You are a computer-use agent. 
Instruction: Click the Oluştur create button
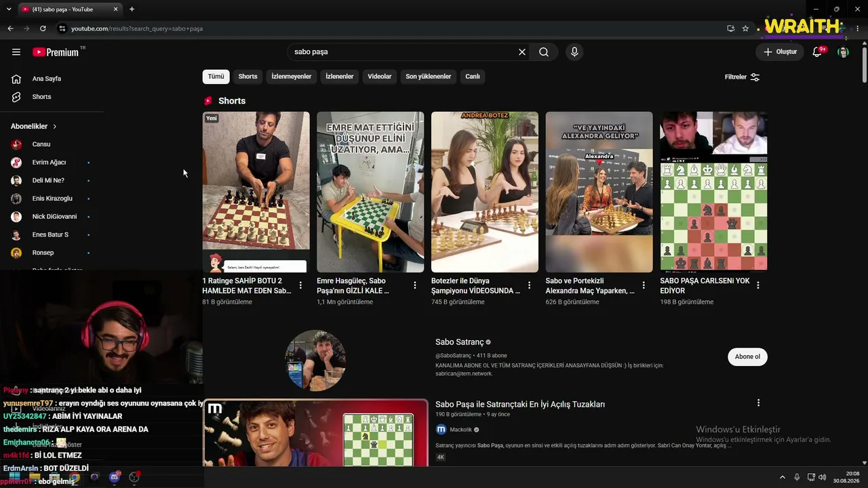tap(780, 52)
